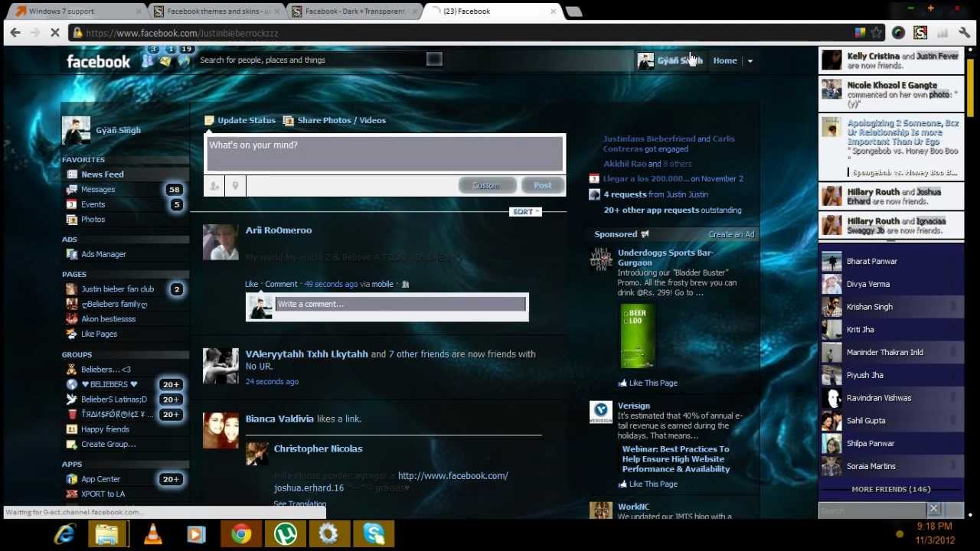Open the SORT dropdown on news feed
Viewport: 980px width, 551px height.
pyautogui.click(x=525, y=212)
